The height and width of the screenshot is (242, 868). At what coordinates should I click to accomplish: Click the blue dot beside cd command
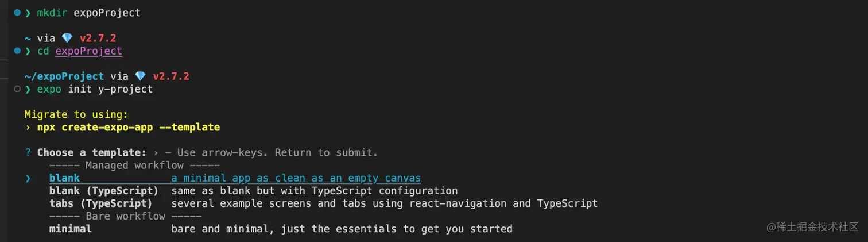point(17,51)
